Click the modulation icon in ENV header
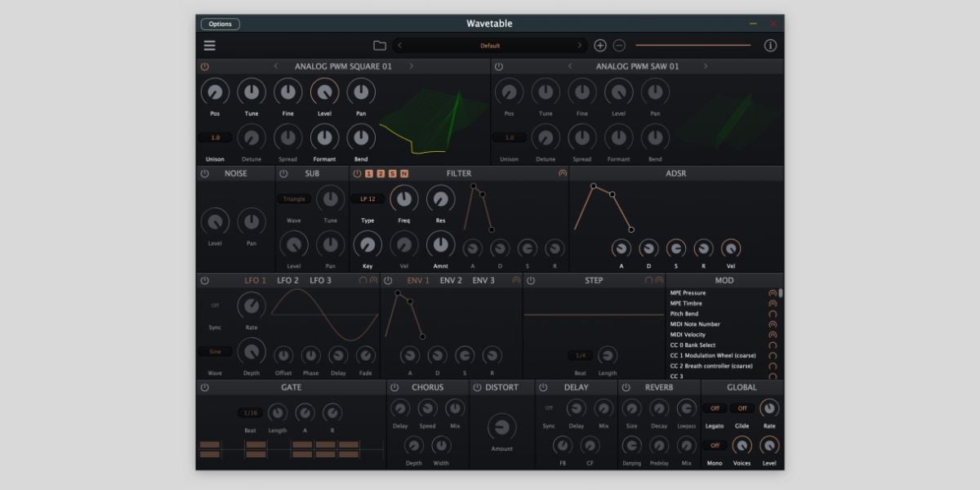The width and height of the screenshot is (980, 490). [516, 280]
